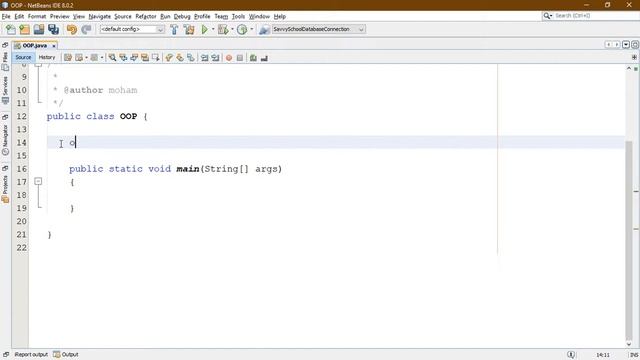Click the Next Bookmark icon
This screenshot has height=360, width=640.
[180, 58]
